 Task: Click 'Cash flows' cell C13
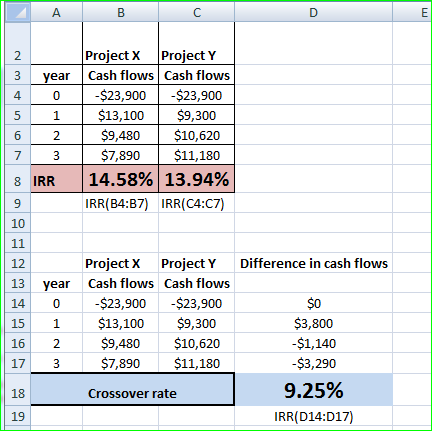point(197,283)
